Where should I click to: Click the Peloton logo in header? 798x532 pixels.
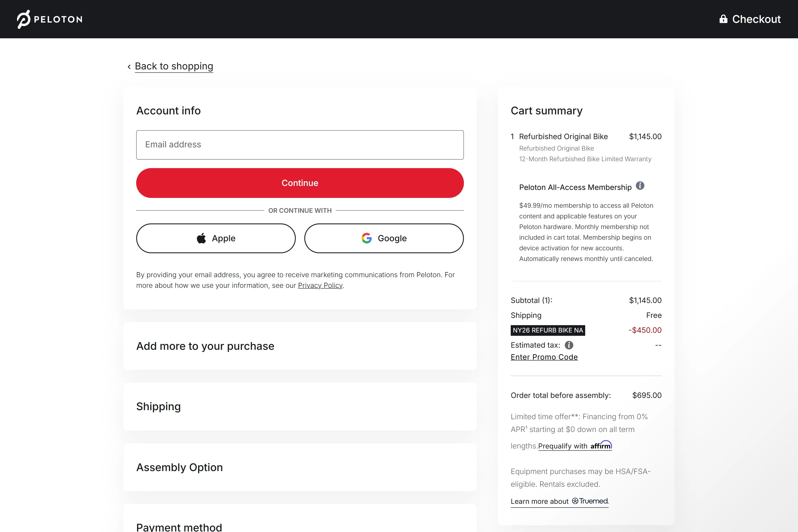click(x=49, y=19)
